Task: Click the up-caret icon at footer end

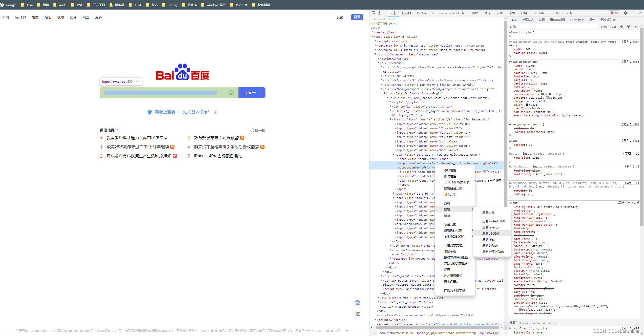Action: 347,331
